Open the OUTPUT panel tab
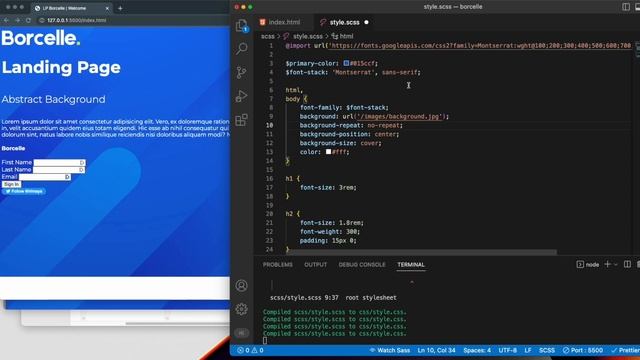The image size is (640, 360). point(315,264)
